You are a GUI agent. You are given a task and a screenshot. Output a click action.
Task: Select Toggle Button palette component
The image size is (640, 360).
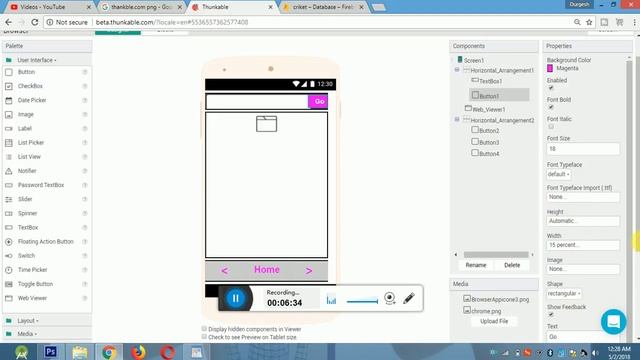coord(35,284)
